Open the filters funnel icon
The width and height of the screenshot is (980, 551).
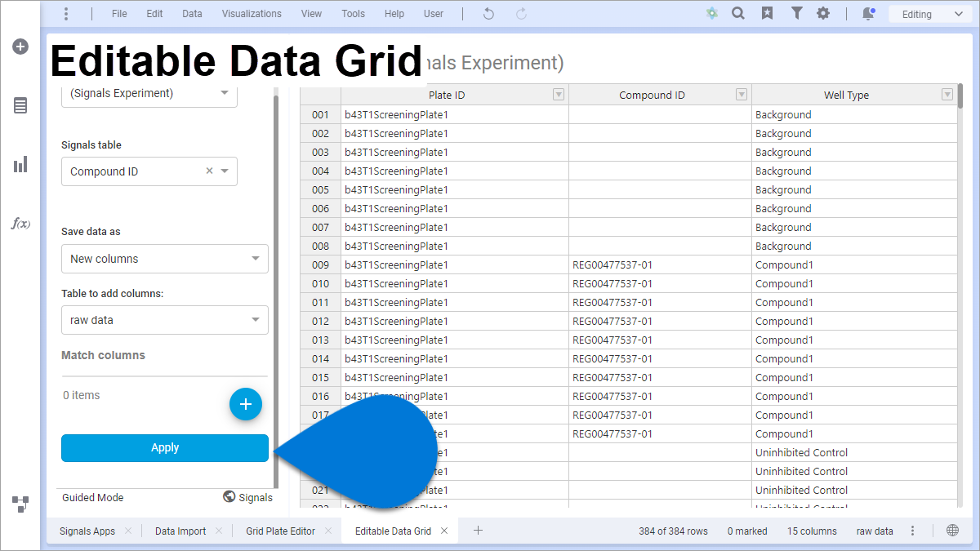click(796, 14)
